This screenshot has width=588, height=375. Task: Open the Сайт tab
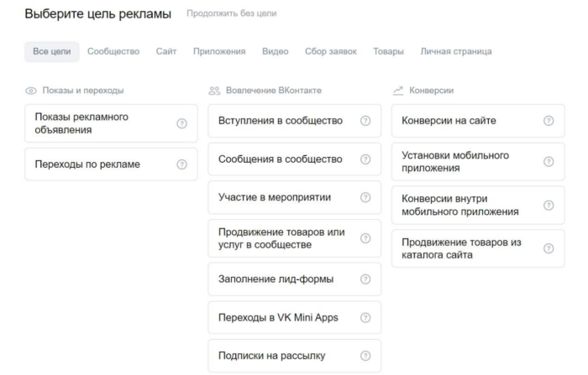[166, 51]
